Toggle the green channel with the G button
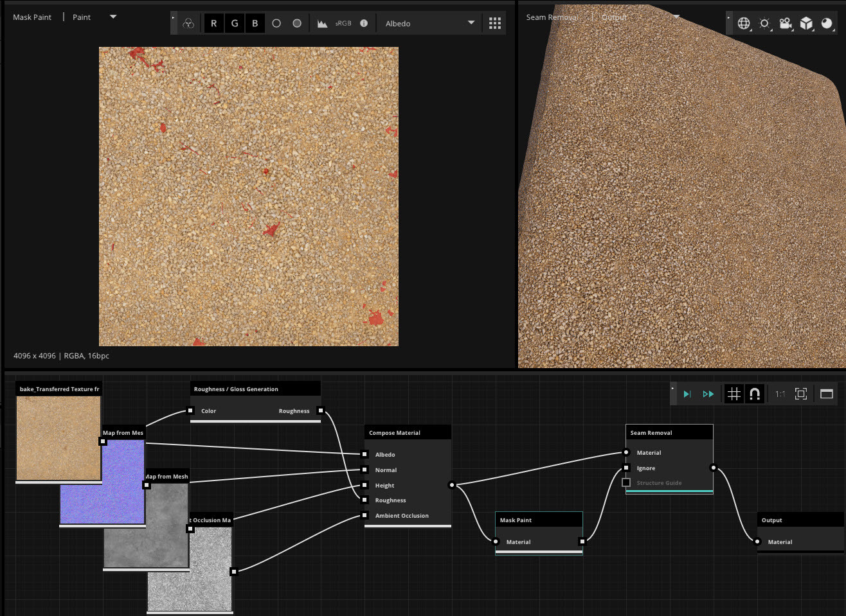Image resolution: width=846 pixels, height=616 pixels. [x=234, y=22]
